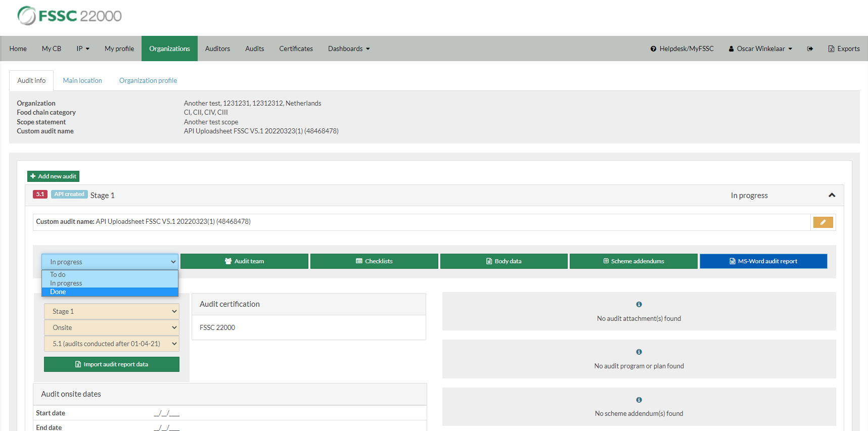Click the Add new audit button
Screen dimensions: 868x431
(53, 176)
